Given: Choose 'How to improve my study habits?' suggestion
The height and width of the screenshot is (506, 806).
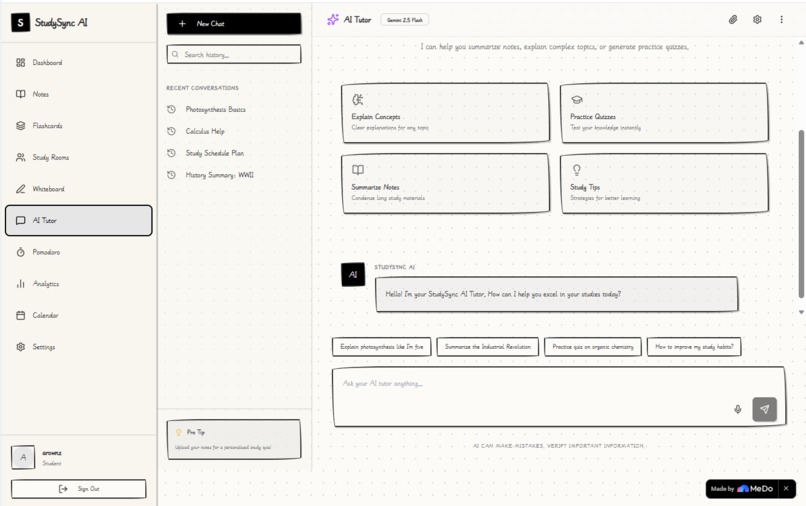Looking at the screenshot, I should [694, 347].
